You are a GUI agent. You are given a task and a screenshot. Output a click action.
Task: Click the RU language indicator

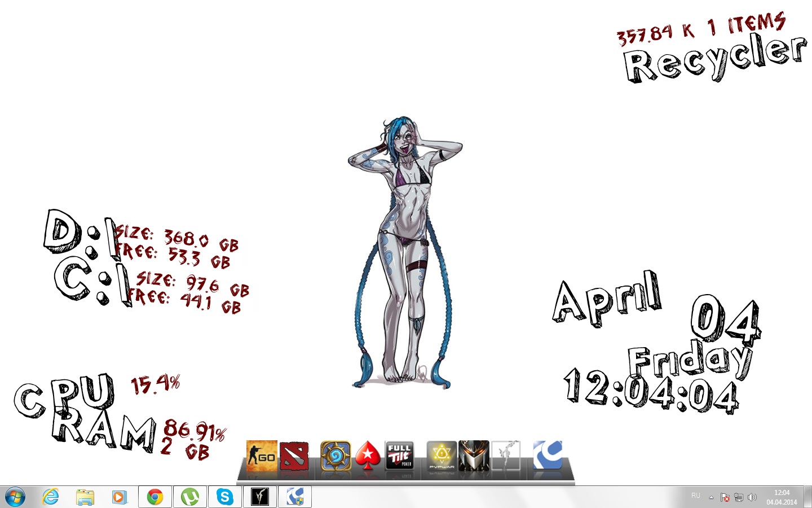tap(696, 496)
